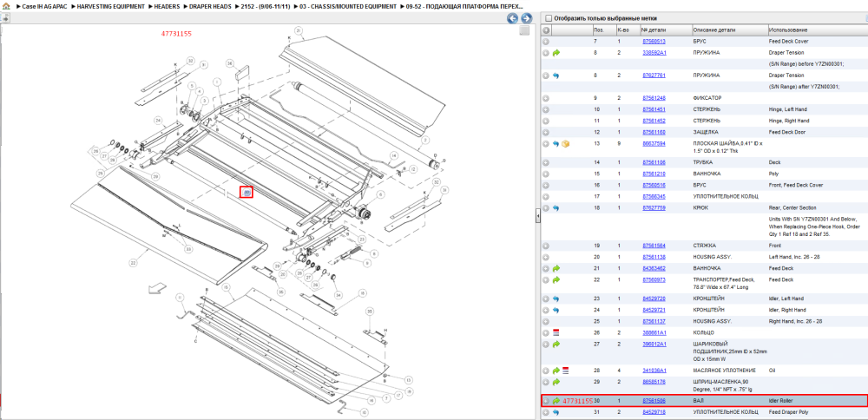The width and height of the screenshot is (868, 420).
Task: Toggle the select-all circle in table header
Action: pyautogui.click(x=546, y=30)
